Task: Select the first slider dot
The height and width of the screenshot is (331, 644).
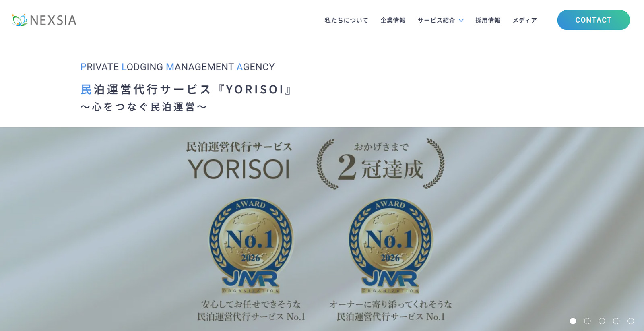Action: tap(573, 321)
